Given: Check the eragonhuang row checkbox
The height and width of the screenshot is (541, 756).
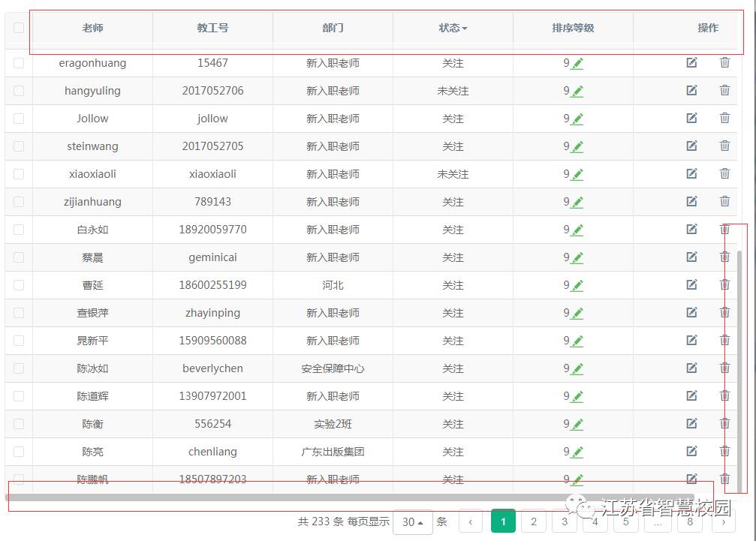Looking at the screenshot, I should coord(19,62).
